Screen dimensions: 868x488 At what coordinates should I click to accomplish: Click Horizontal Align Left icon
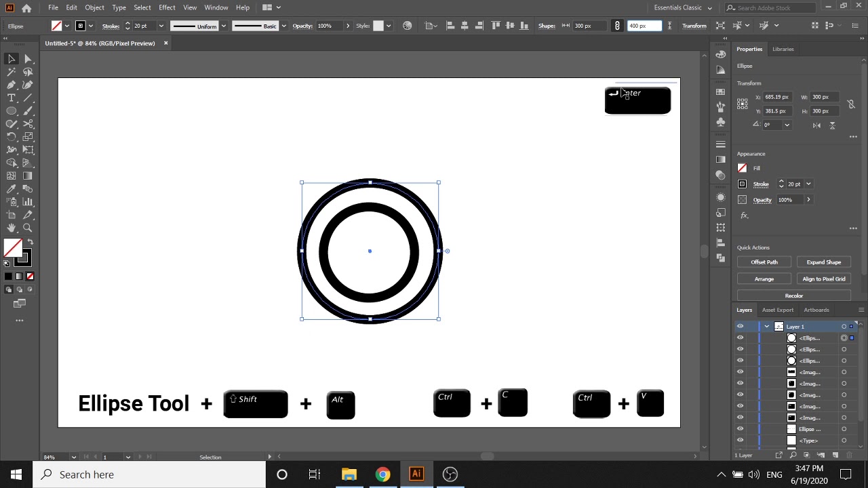point(450,26)
